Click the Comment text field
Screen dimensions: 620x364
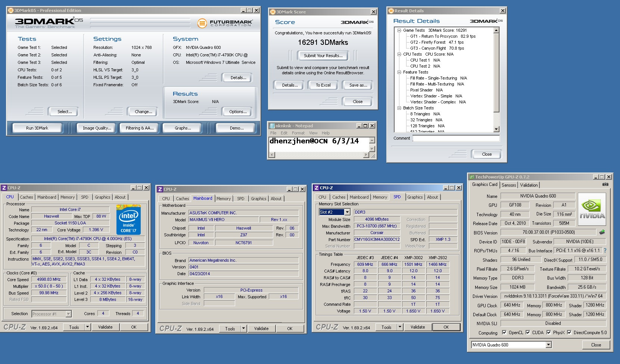456,139
